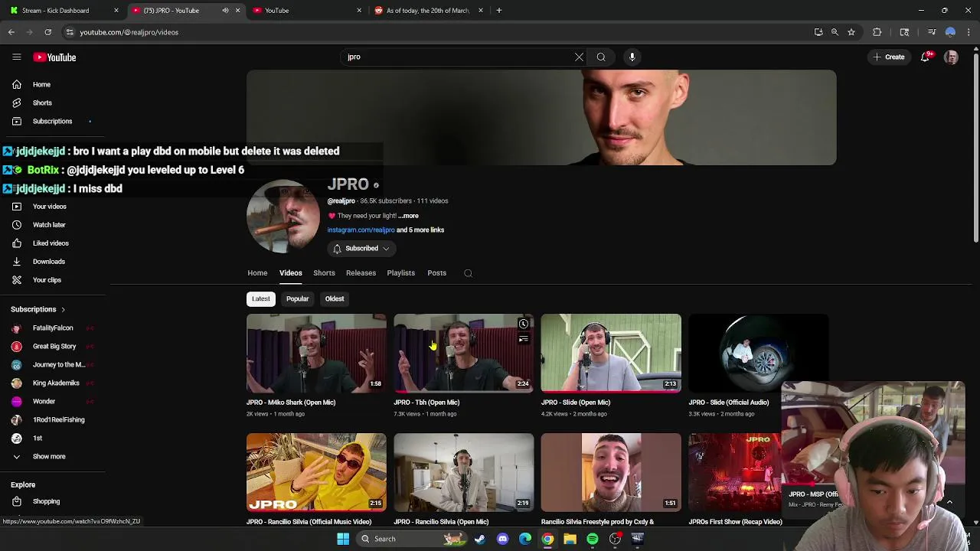The height and width of the screenshot is (551, 980).
Task: Open YouTube notifications bell
Action: pos(925,57)
